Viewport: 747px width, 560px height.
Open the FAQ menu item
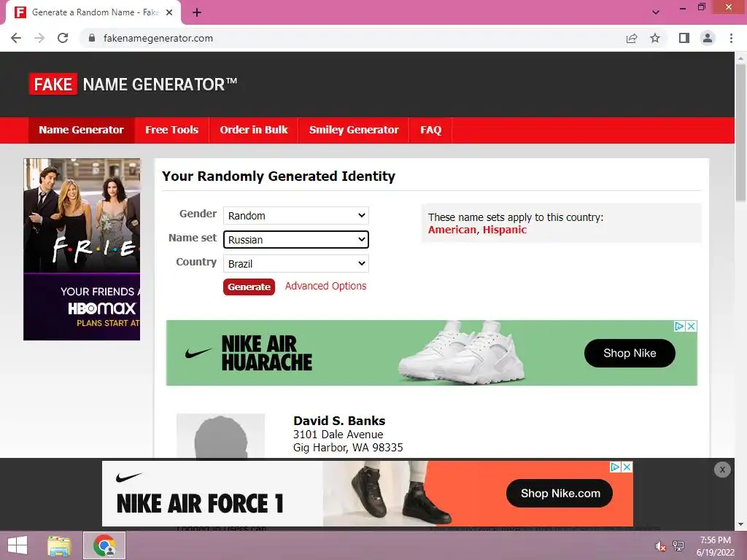pos(430,130)
